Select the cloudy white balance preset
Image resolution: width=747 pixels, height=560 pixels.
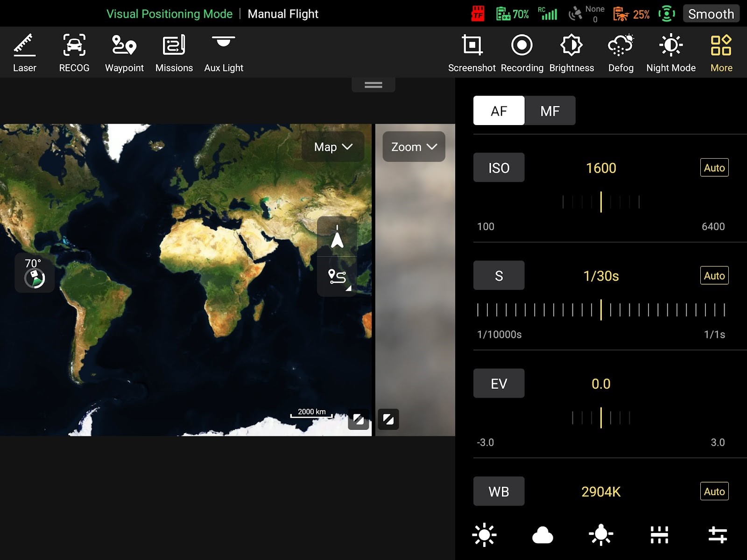tap(543, 535)
